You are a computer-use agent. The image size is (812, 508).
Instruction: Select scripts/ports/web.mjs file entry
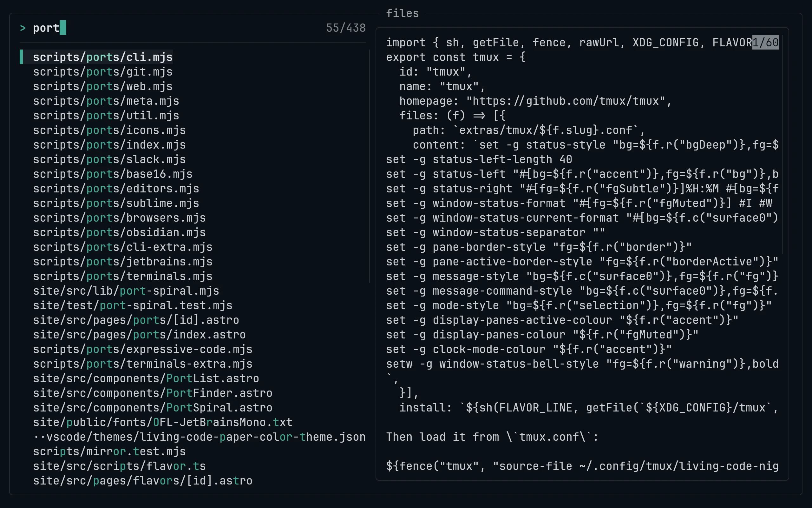click(x=103, y=86)
